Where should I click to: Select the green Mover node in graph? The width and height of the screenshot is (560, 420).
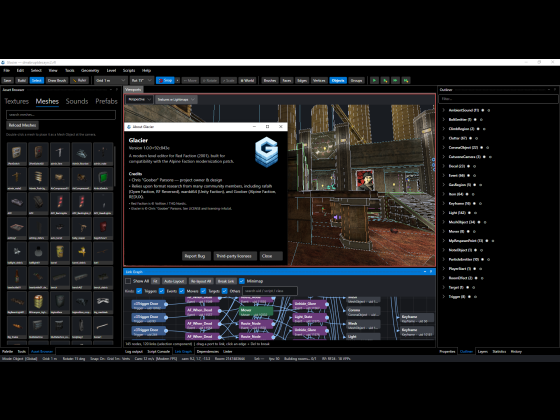point(256,312)
